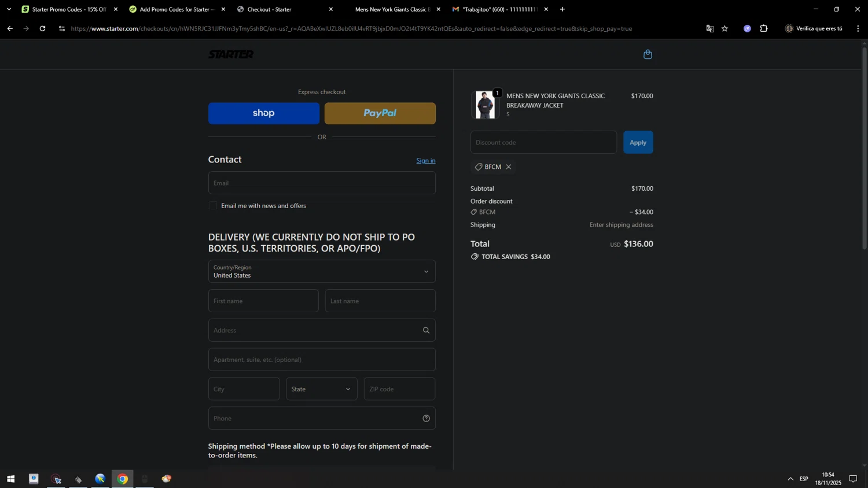
Task: Apply the discount code
Action: 638,142
